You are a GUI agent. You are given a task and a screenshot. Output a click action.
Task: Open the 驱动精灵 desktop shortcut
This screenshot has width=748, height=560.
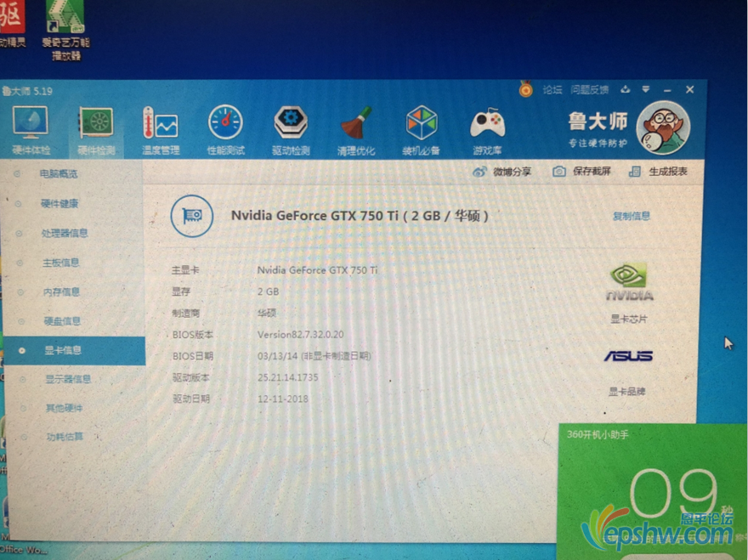coord(12,24)
